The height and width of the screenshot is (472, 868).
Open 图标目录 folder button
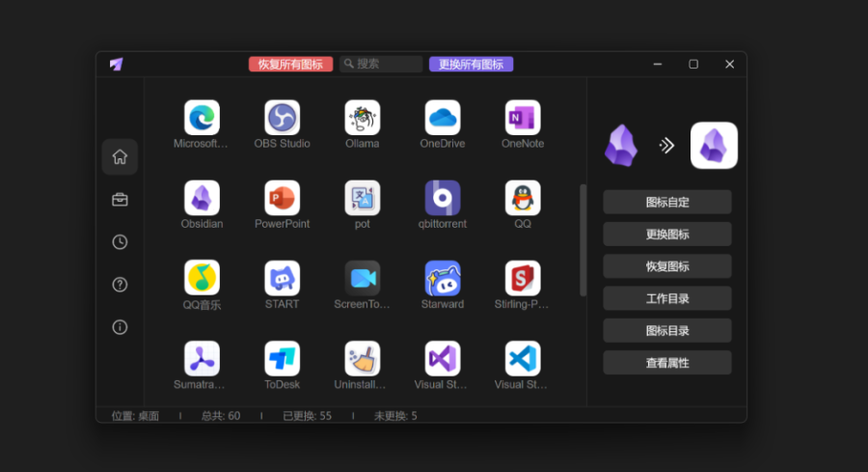coord(667,331)
